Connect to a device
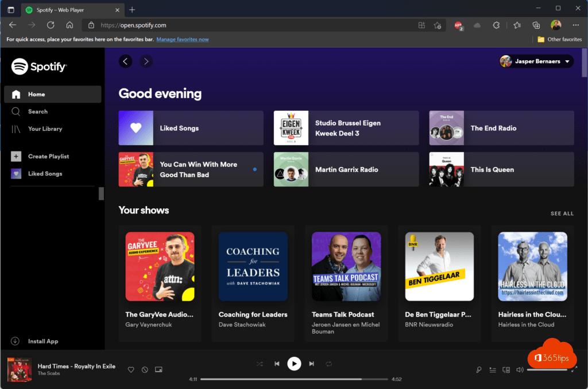This screenshot has width=588, height=389. 506,369
